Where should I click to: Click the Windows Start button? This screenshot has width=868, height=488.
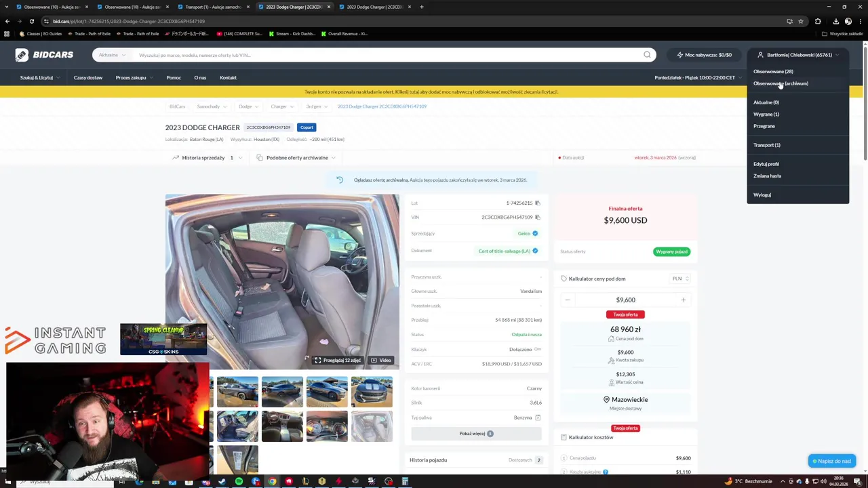pyautogui.click(x=8, y=481)
